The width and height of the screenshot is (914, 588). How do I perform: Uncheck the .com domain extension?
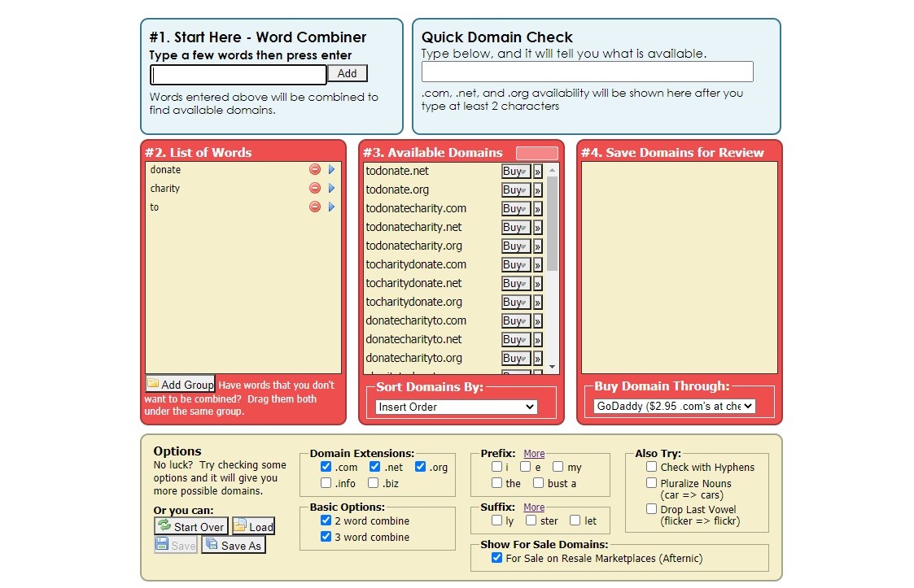pos(326,467)
